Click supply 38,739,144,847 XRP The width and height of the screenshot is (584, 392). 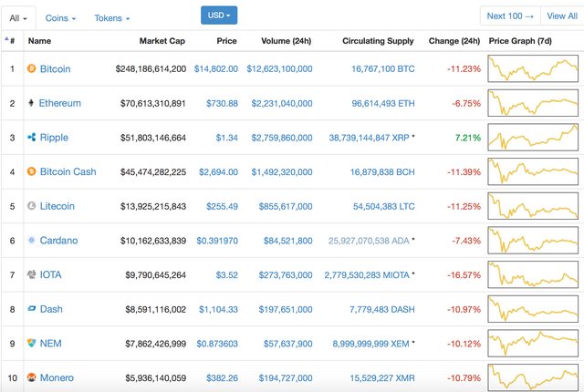[369, 138]
